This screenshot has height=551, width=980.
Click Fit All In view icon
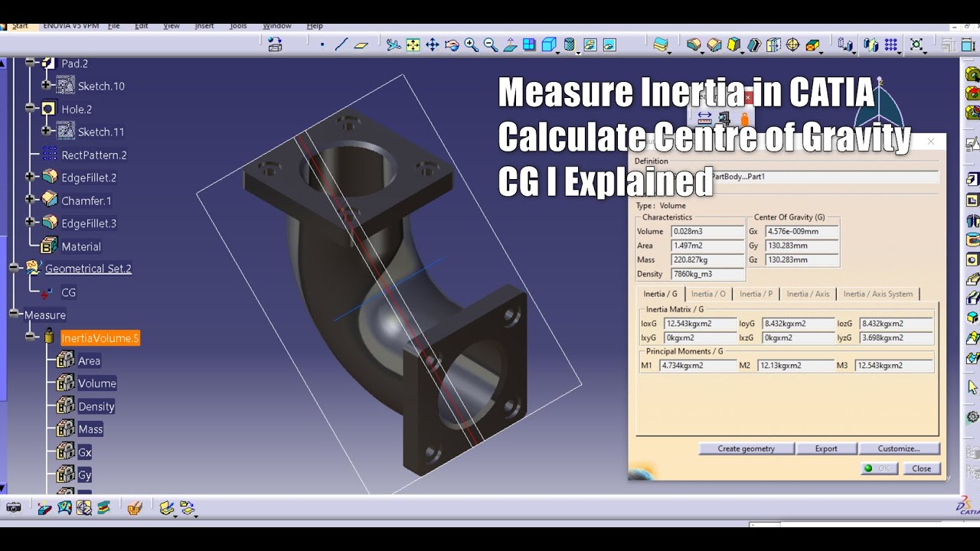click(x=413, y=45)
